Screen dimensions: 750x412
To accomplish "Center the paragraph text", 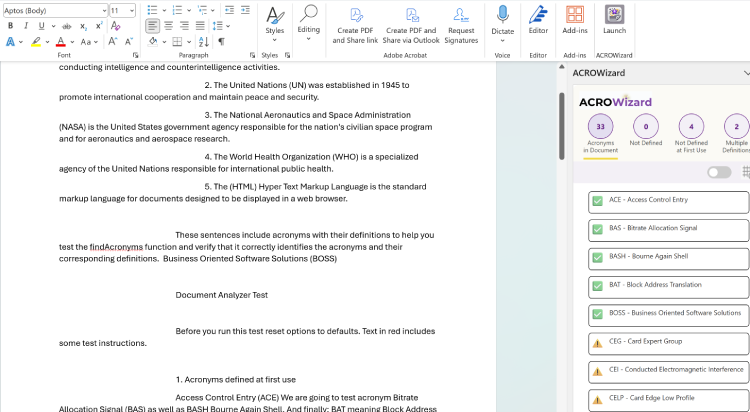I will tap(168, 26).
